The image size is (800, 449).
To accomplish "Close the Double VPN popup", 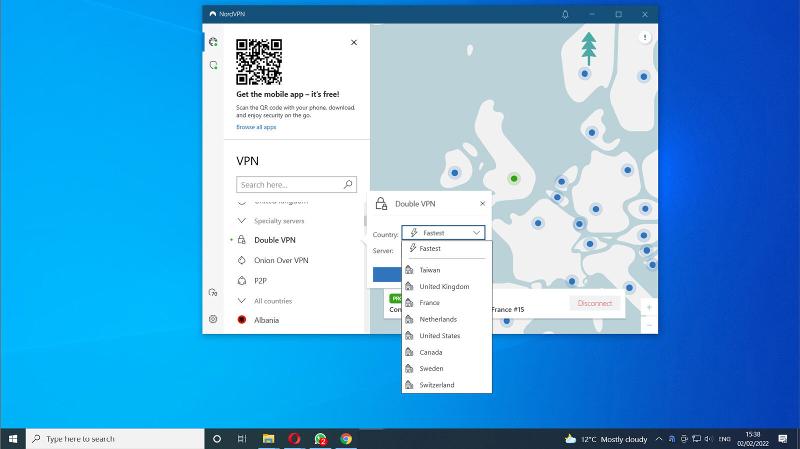I will click(x=483, y=204).
